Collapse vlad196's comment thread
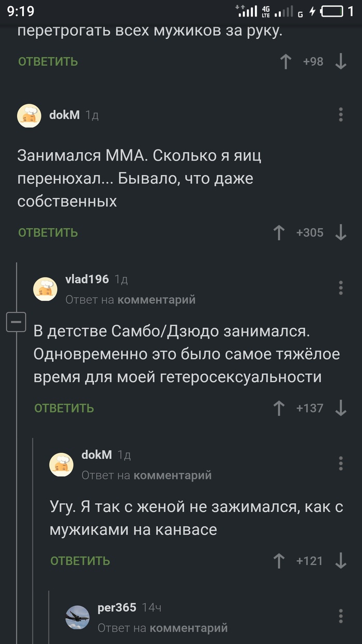The image size is (362, 644). (x=17, y=321)
